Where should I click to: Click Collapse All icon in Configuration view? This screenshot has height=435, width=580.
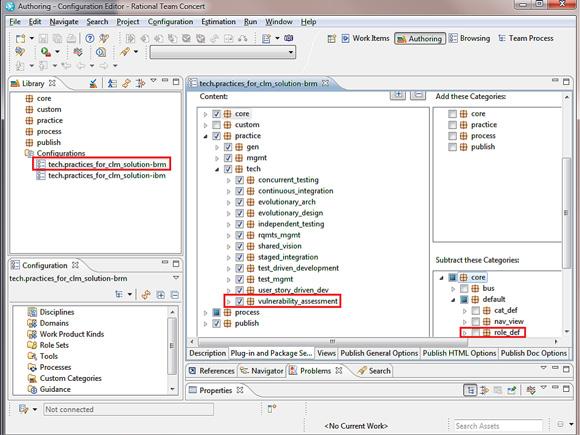(x=175, y=295)
